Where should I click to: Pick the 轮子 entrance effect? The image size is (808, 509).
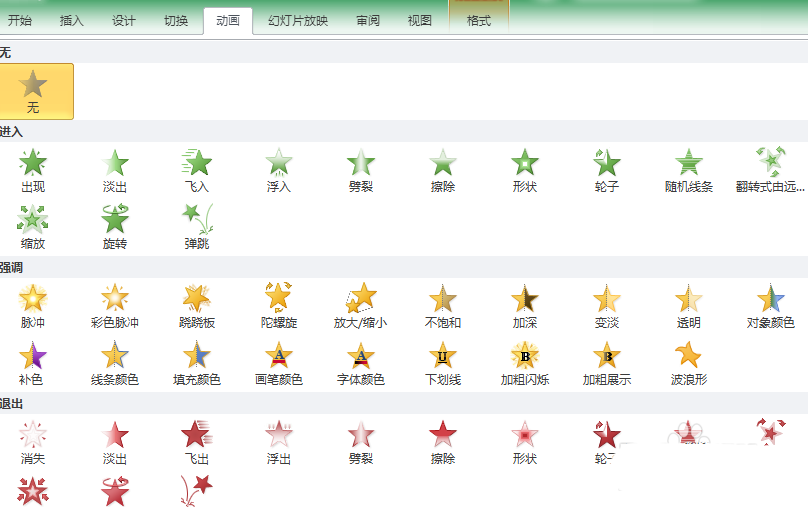(607, 171)
